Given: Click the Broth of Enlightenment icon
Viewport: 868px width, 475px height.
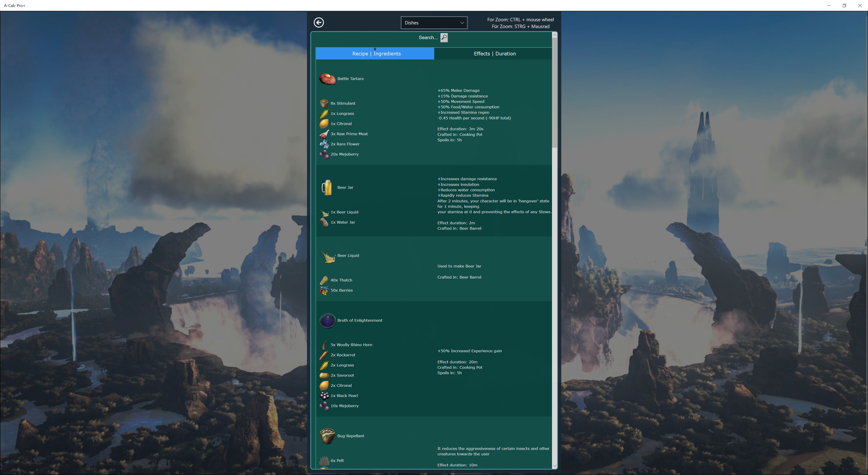Looking at the screenshot, I should 327,321.
